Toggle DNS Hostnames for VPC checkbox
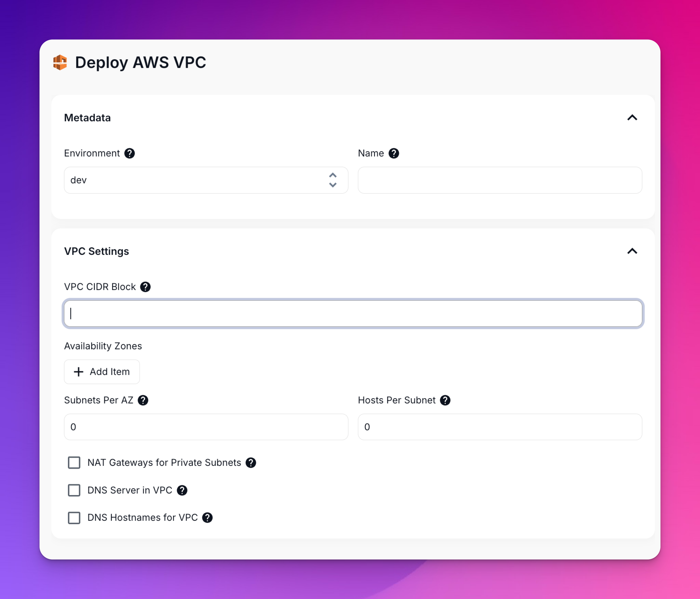Viewport: 700px width, 599px height. pyautogui.click(x=74, y=518)
